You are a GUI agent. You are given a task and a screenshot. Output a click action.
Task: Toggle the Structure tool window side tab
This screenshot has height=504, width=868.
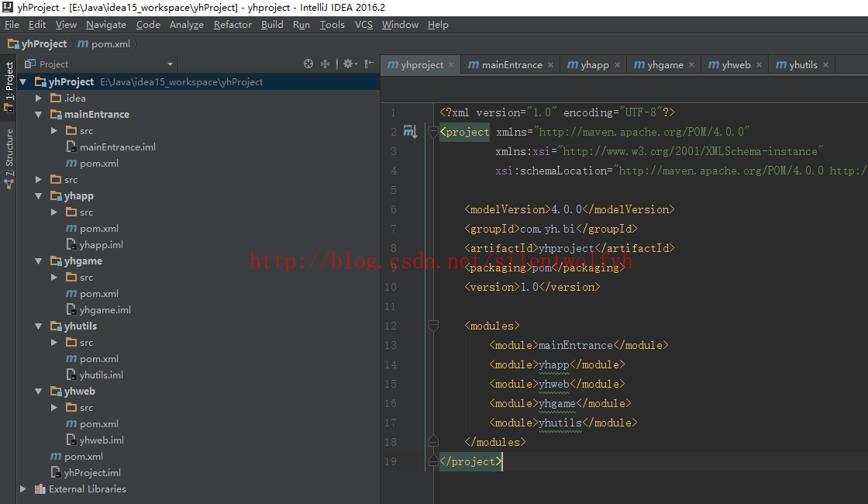click(9, 159)
